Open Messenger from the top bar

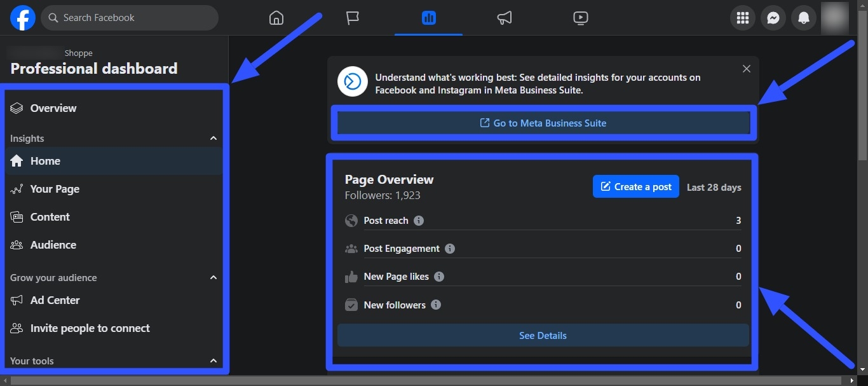tap(773, 18)
